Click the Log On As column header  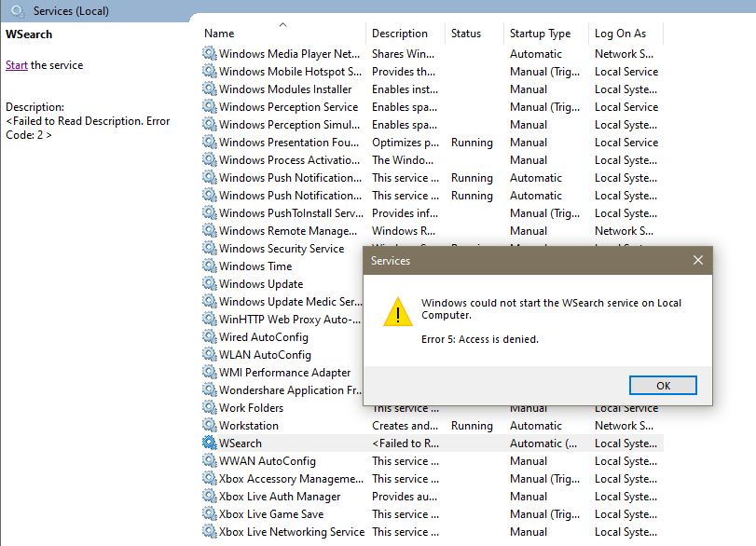click(x=620, y=34)
